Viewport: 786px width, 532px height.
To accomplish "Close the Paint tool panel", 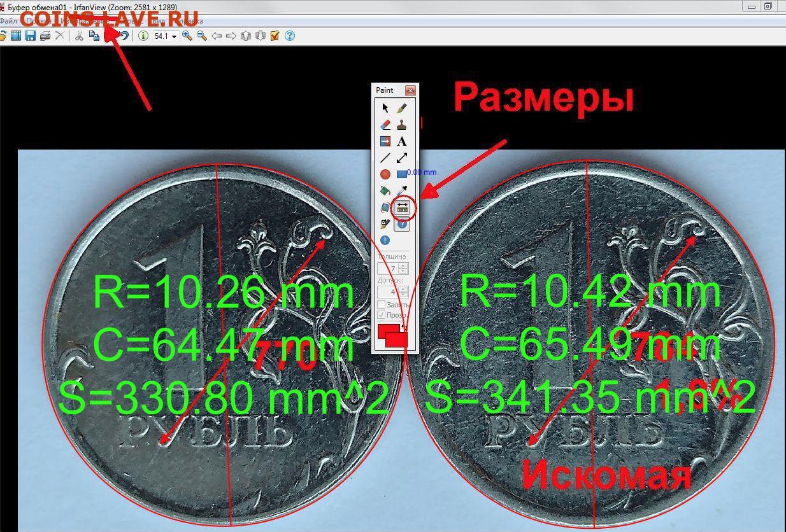I will pyautogui.click(x=410, y=90).
